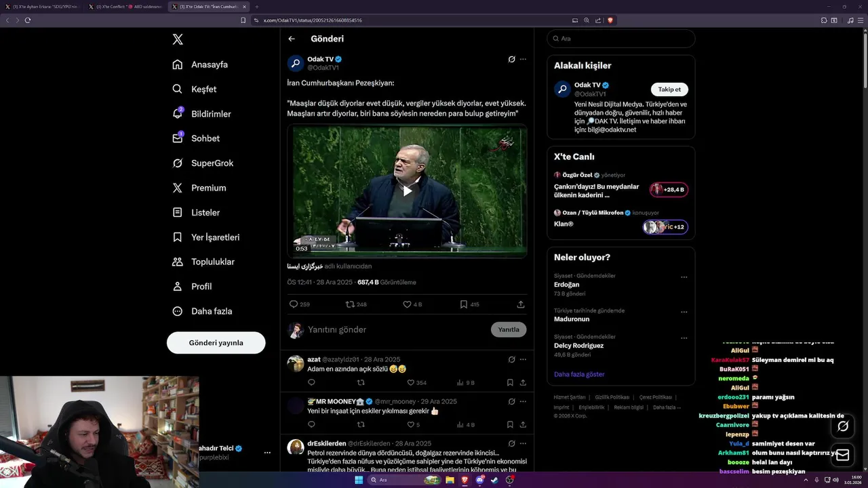Click Gönderi yayınla button

point(216,343)
